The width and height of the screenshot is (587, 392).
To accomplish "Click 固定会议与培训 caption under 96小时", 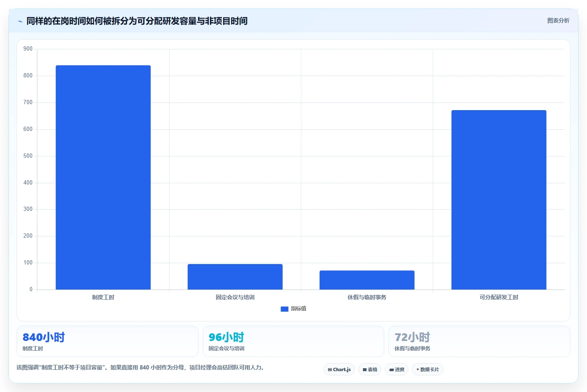I will tap(227, 349).
